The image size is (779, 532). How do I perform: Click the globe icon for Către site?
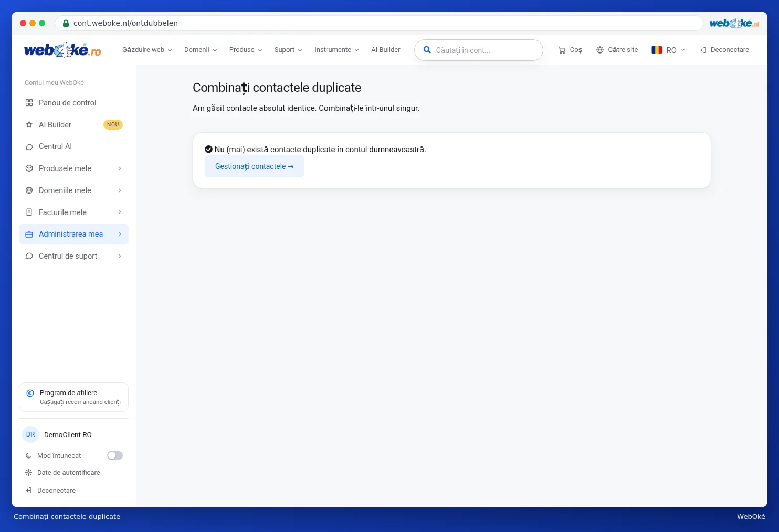point(600,50)
